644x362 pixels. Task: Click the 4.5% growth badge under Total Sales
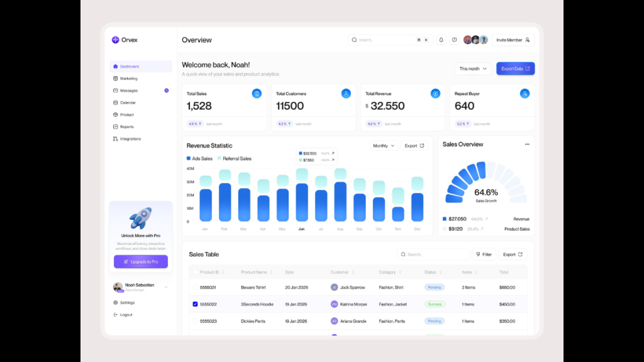pyautogui.click(x=195, y=124)
